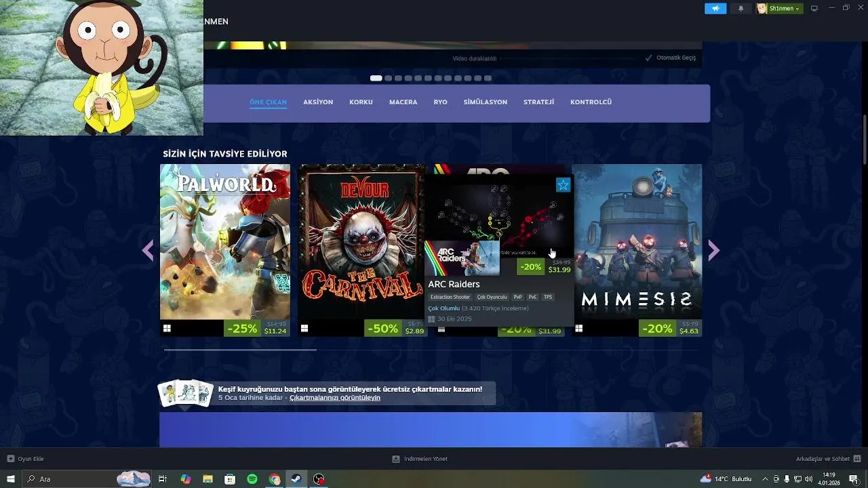Open the Windows Start menu
868x488 pixels.
click(x=10, y=479)
